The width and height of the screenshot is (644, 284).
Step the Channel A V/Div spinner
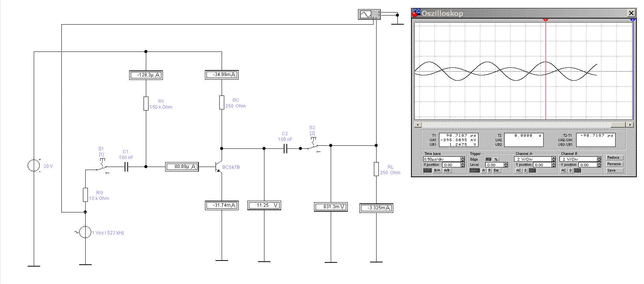tap(553, 159)
